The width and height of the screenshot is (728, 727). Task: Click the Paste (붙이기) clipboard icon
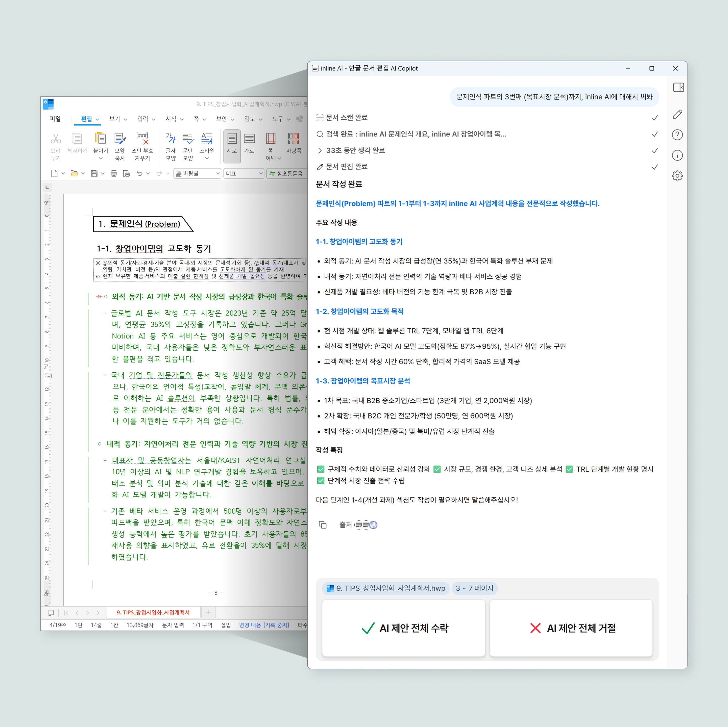(x=100, y=138)
